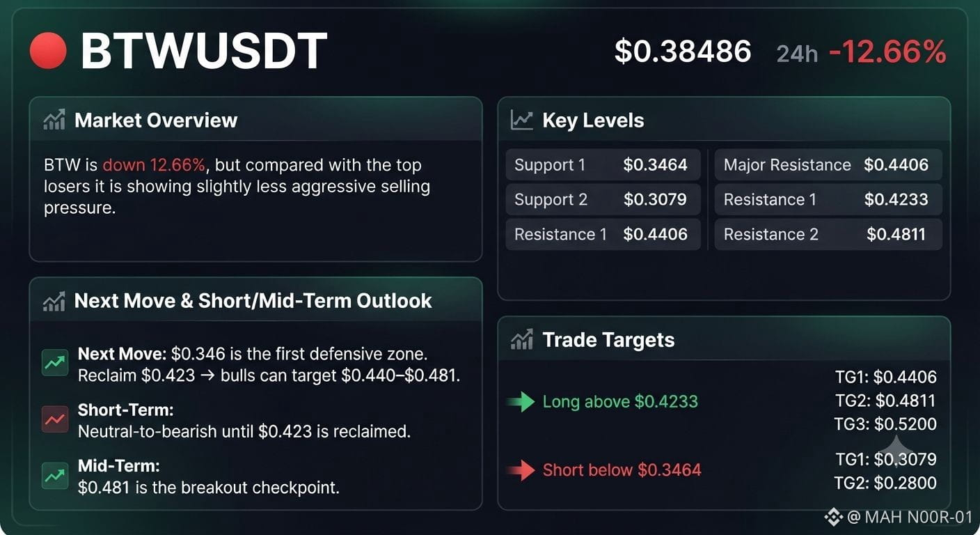The height and width of the screenshot is (535, 980).
Task: Click the Market Overview heading
Action: click(156, 120)
